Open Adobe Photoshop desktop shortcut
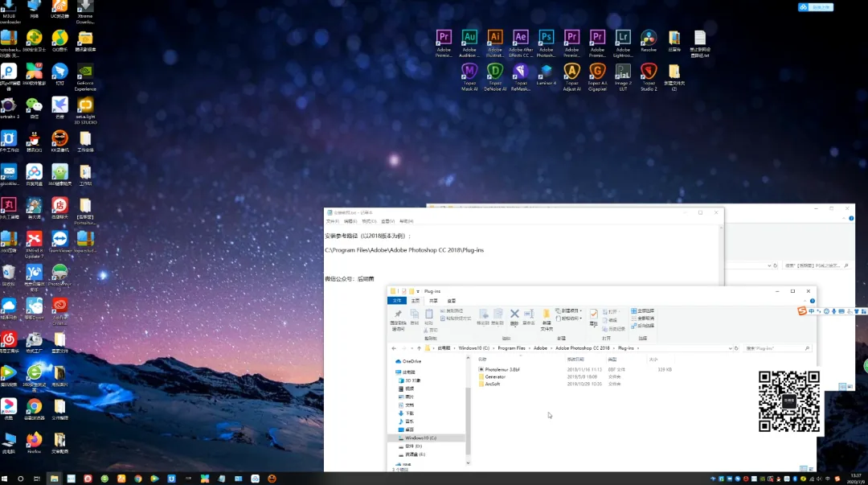Screen dimensions: 868x485 (x=547, y=43)
